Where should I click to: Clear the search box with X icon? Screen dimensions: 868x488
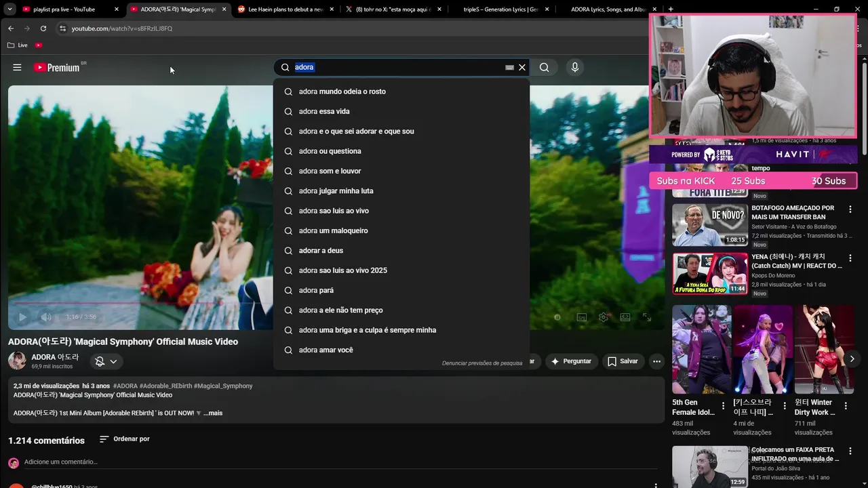(522, 67)
